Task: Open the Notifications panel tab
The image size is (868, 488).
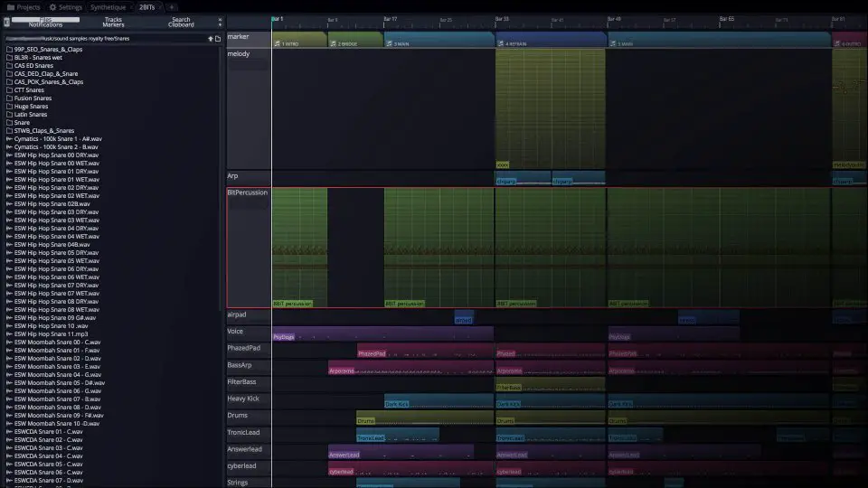Action: click(x=45, y=25)
